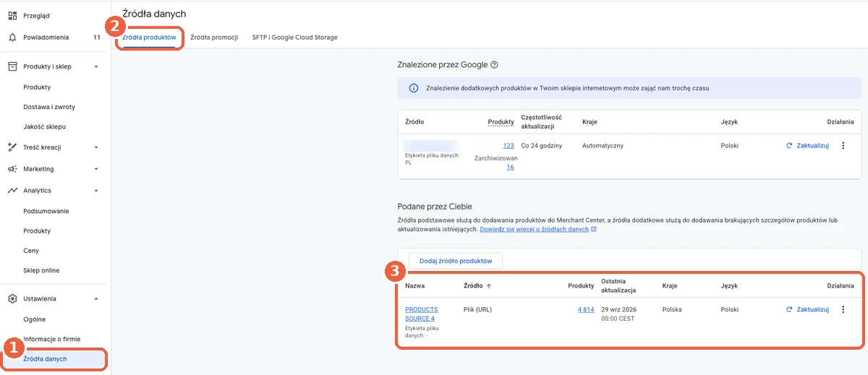Click the Powiadomienia bell icon
Screen dimensions: 868x375
(x=12, y=37)
